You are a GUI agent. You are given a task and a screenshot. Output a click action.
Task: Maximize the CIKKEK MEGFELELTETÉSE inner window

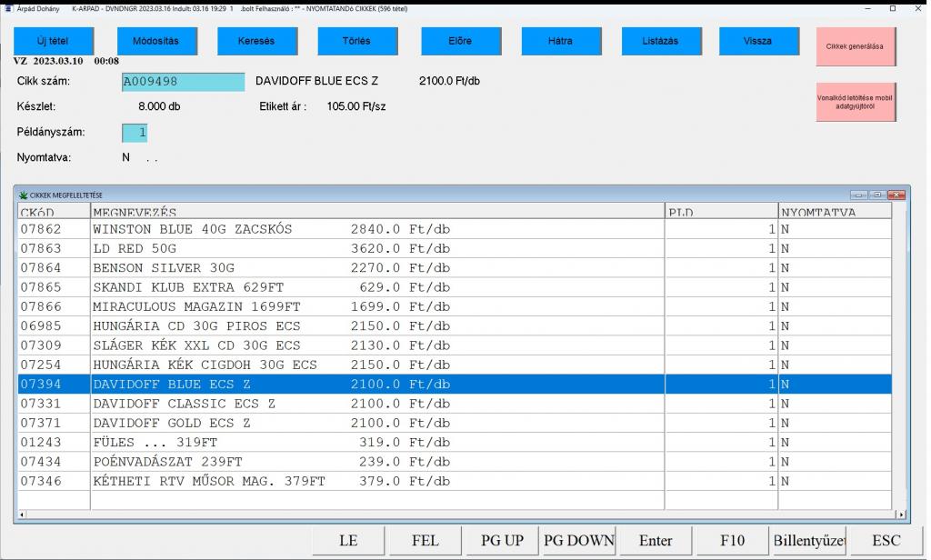pos(877,195)
